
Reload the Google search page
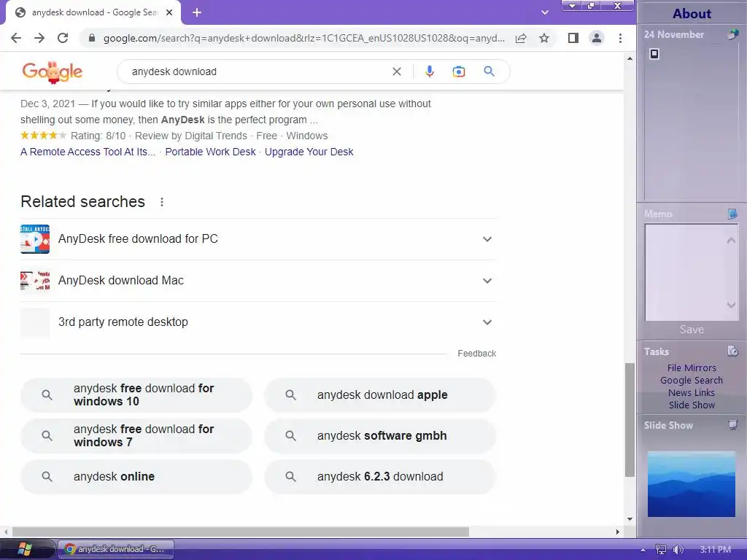click(63, 38)
